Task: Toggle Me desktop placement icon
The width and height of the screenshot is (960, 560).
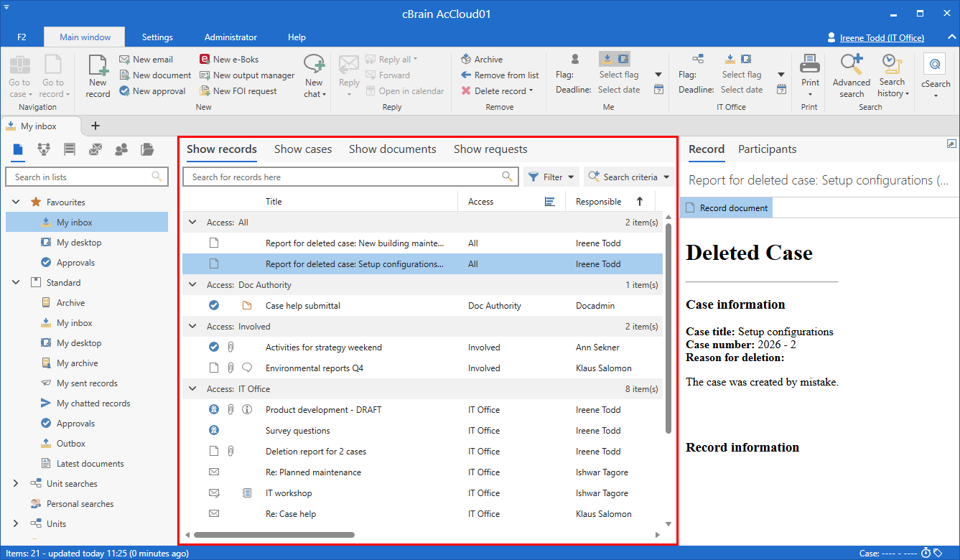Action: click(623, 59)
